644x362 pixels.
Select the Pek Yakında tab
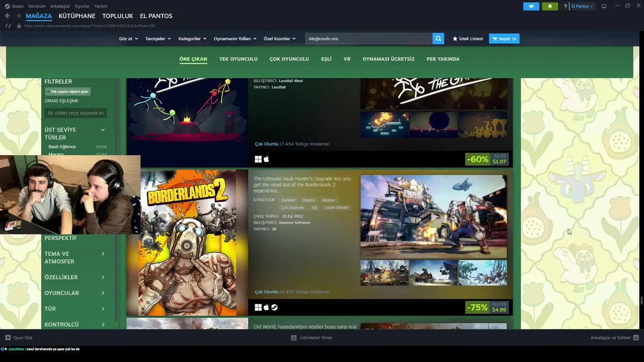(443, 59)
